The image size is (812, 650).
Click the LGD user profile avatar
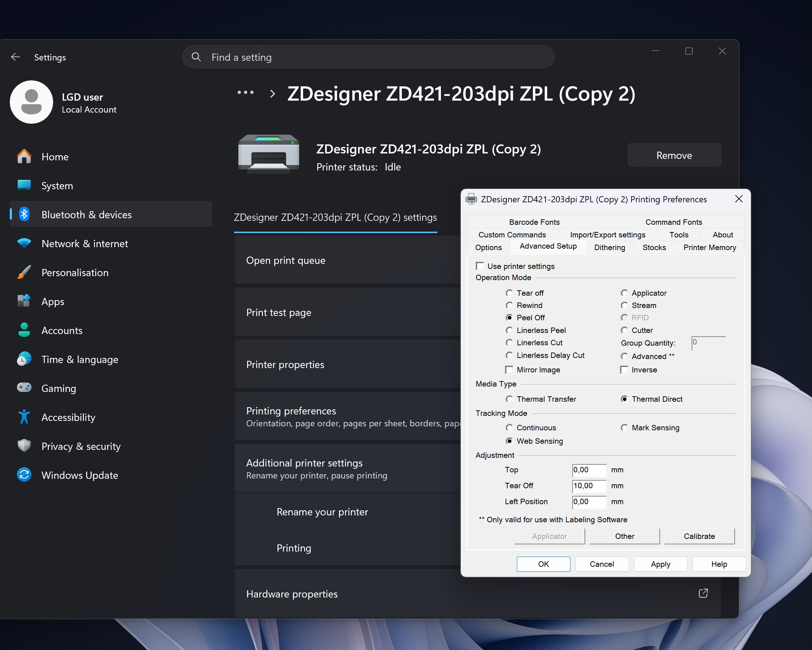tap(31, 102)
